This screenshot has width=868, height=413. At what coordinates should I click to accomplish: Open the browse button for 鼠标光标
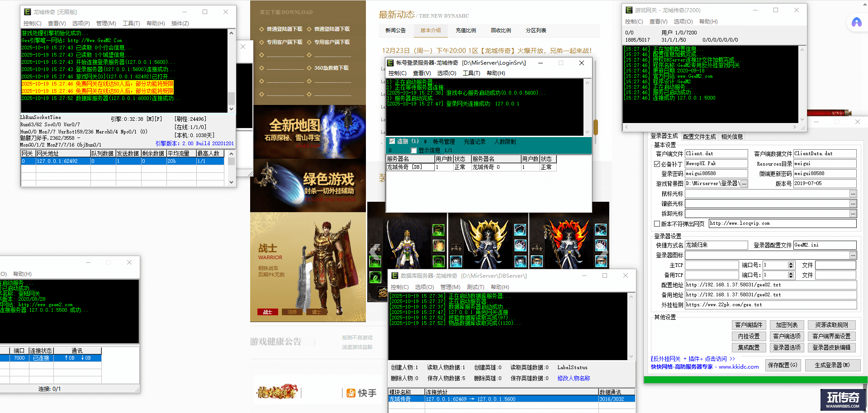(853, 194)
